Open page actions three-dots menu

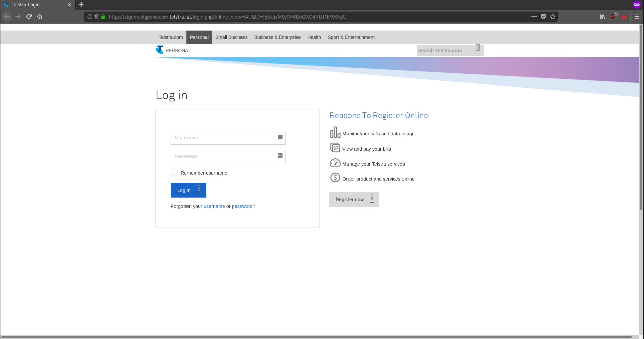point(534,17)
